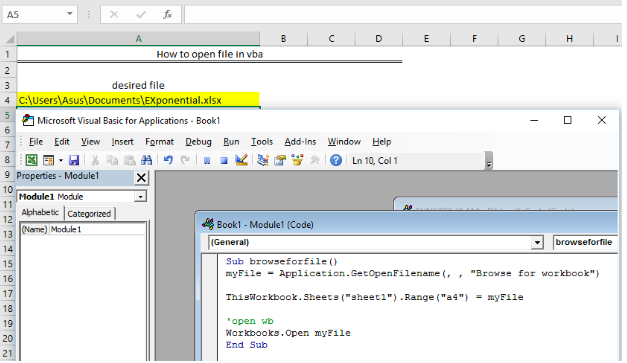Click the formula bar Cancel X icon
The height and width of the screenshot is (363, 627).
[x=114, y=15]
